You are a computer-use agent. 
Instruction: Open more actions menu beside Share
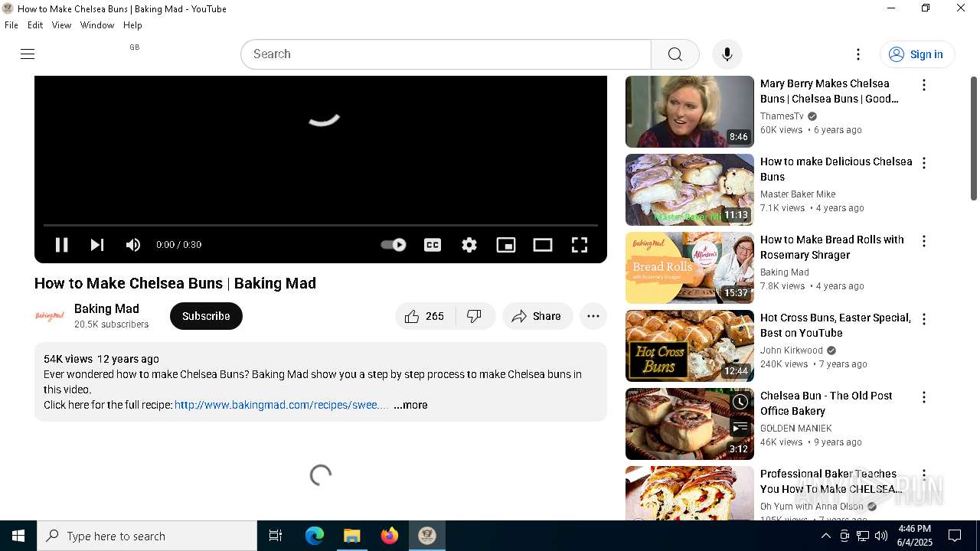coord(593,316)
